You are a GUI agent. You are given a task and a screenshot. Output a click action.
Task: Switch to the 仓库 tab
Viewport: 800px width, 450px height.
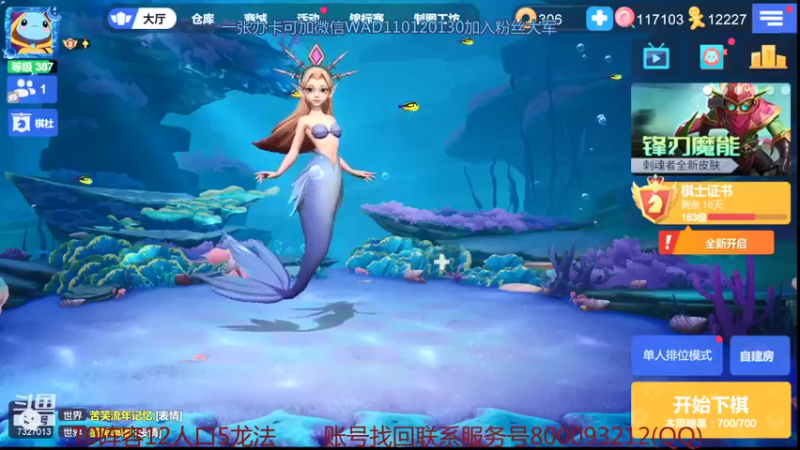click(203, 19)
